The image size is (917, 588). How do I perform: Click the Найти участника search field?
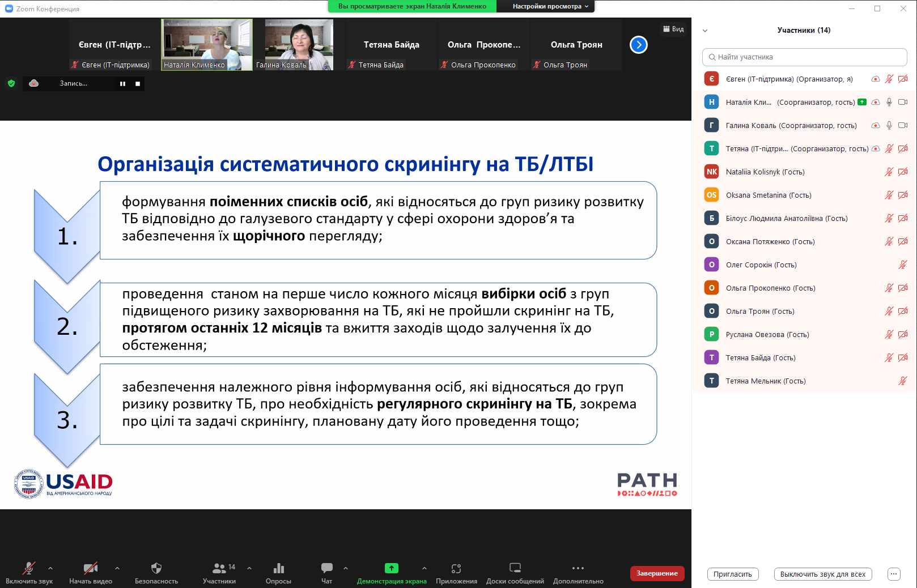[x=805, y=57]
